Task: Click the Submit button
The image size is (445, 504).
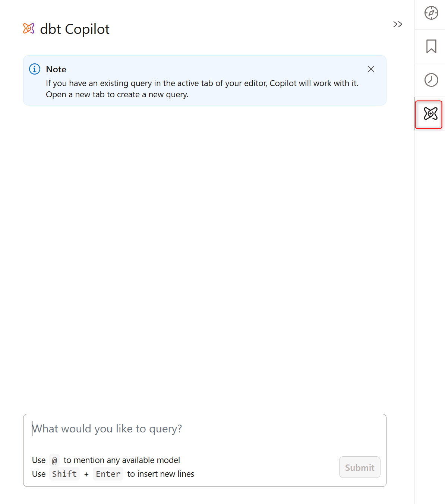Action: [360, 467]
